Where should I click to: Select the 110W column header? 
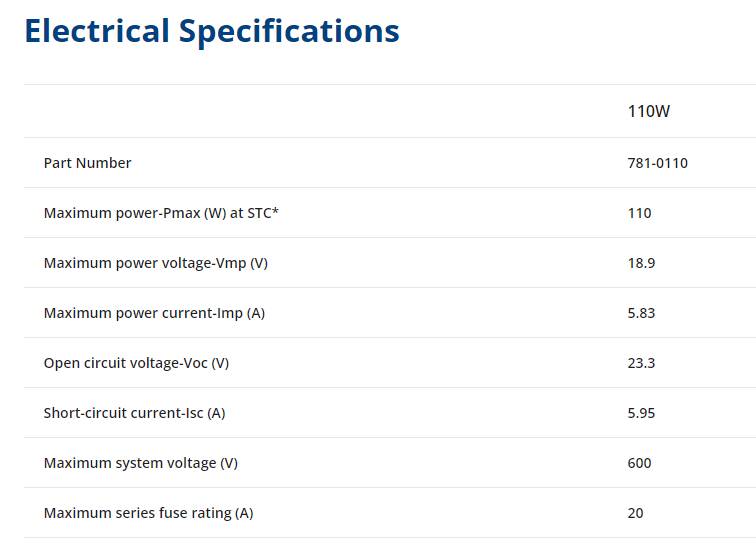[648, 111]
